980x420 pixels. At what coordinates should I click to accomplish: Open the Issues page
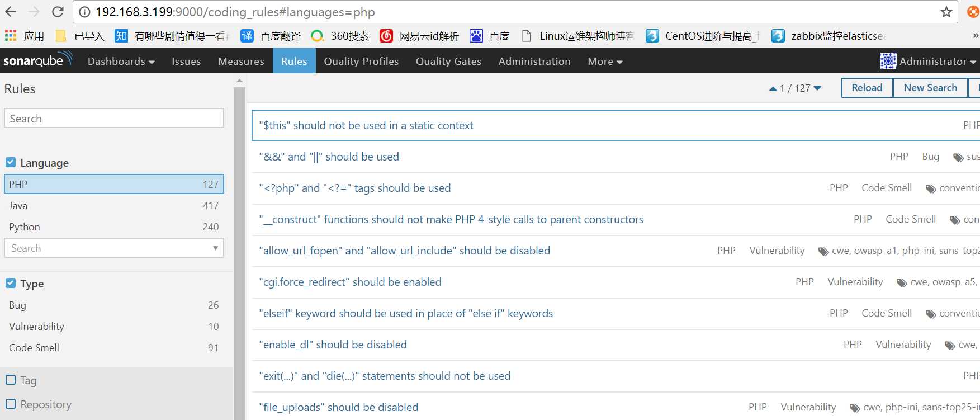click(186, 61)
